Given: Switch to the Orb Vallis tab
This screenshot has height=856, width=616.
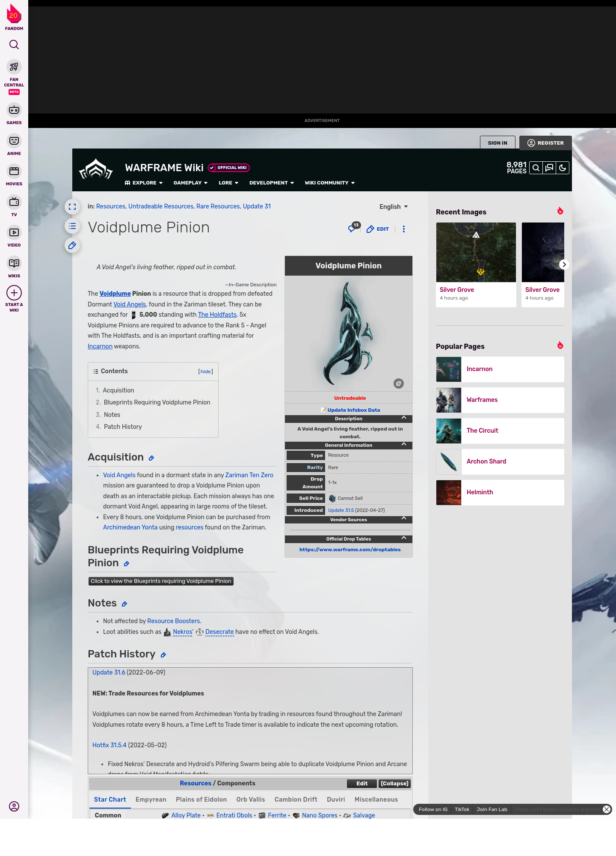Looking at the screenshot, I should click(x=251, y=800).
